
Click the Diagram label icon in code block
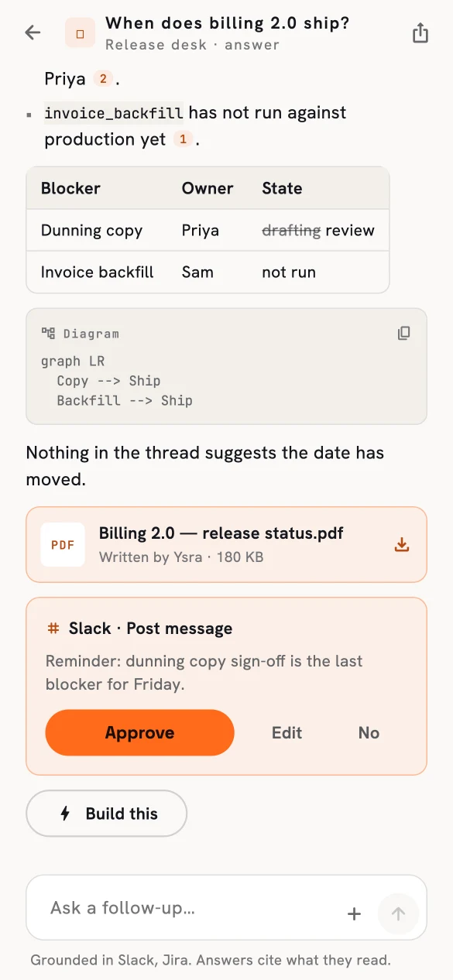(x=48, y=334)
